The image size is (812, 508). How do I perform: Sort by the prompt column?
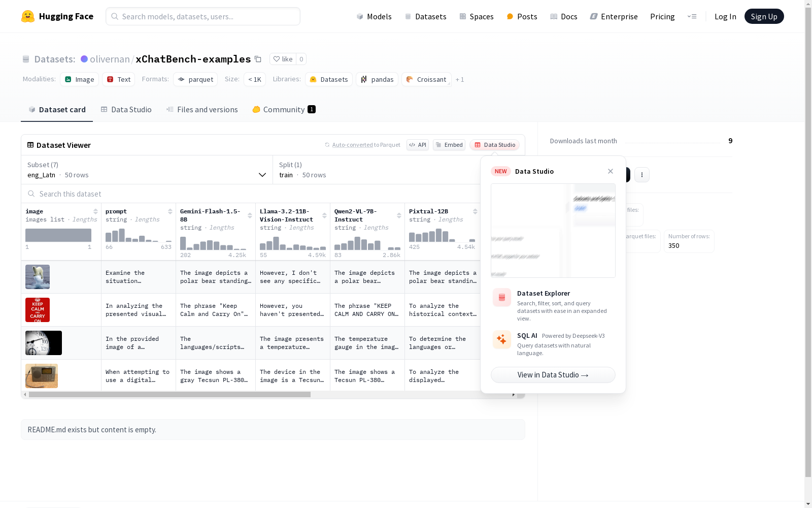click(x=170, y=211)
